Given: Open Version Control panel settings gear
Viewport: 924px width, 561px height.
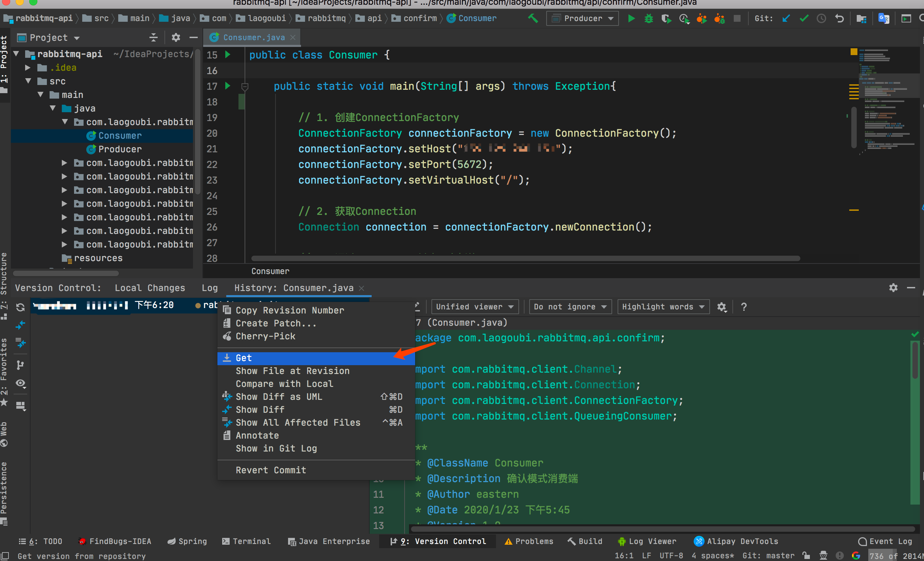Looking at the screenshot, I should click(893, 287).
